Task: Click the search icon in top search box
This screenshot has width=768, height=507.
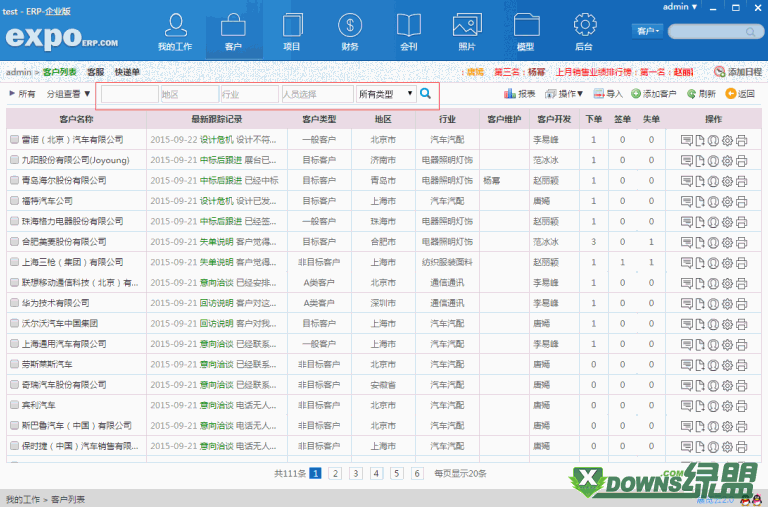Action: click(x=750, y=32)
